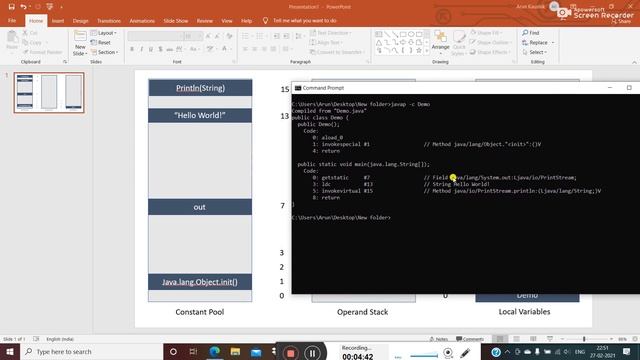
Task: Select the star shape in shapes gallery
Action: [x=419, y=50]
